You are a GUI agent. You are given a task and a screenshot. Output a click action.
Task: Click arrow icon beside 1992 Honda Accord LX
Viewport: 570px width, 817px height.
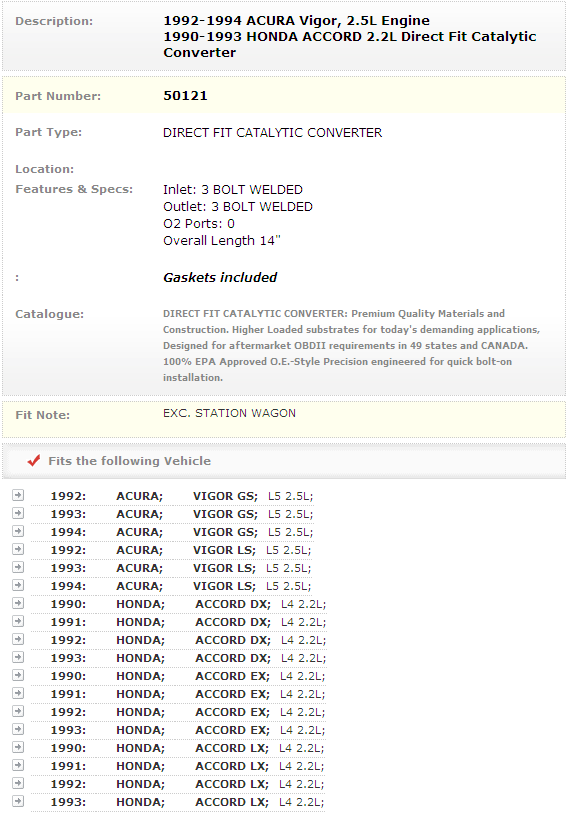point(18,783)
